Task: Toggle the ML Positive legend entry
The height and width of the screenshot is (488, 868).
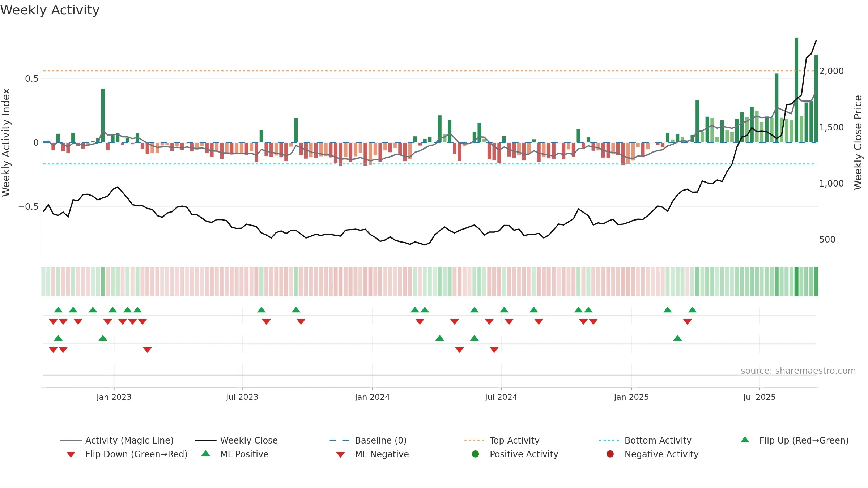Action: point(235,454)
